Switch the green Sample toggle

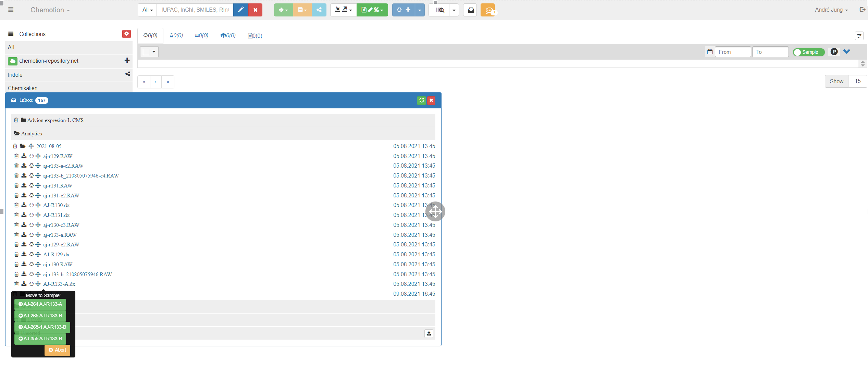[x=809, y=52]
